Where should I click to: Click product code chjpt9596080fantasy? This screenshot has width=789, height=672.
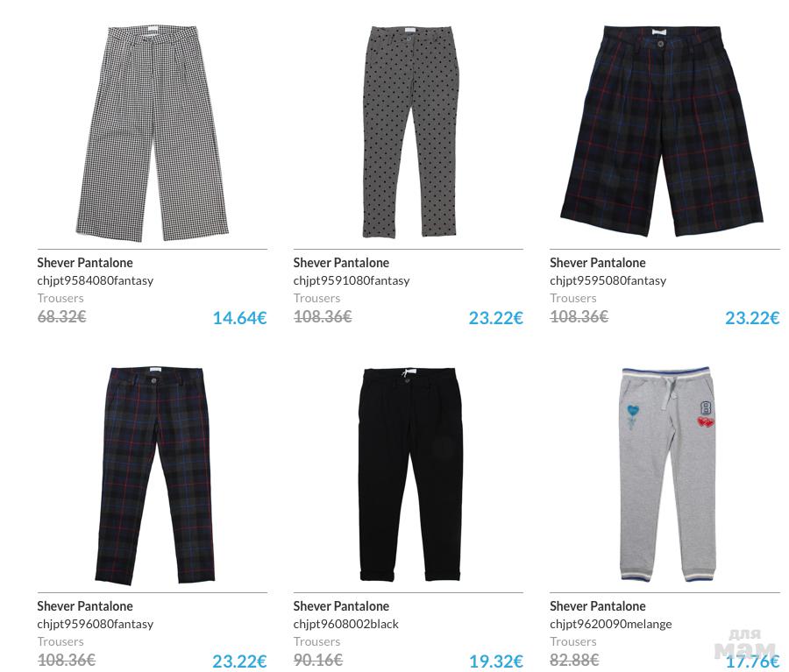(95, 624)
